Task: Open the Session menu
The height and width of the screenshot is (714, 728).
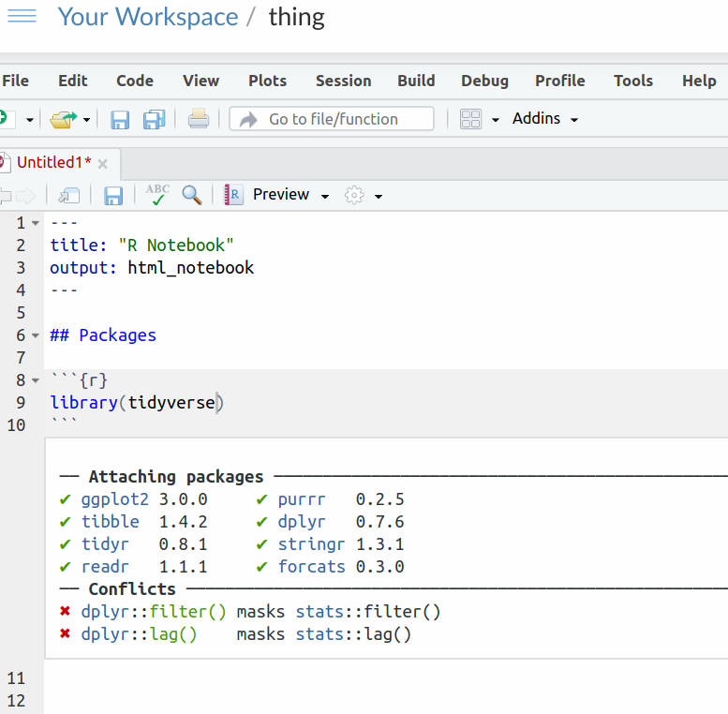Action: (343, 81)
